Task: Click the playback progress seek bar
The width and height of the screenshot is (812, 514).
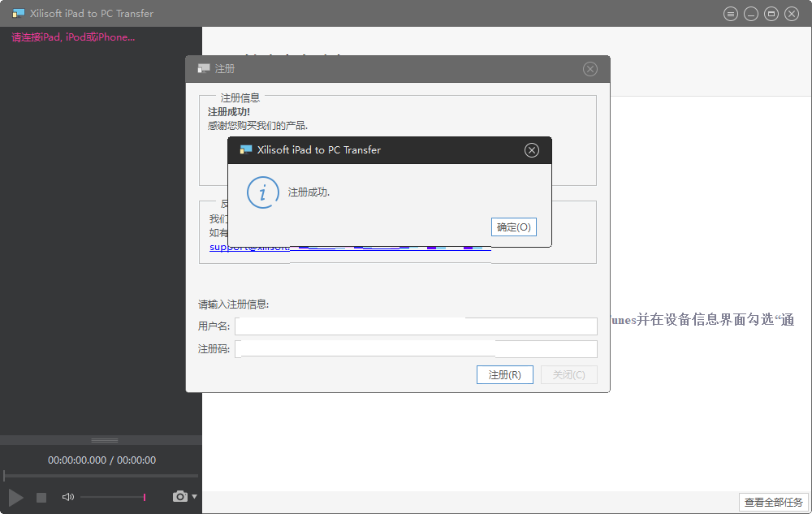Action: (101, 475)
